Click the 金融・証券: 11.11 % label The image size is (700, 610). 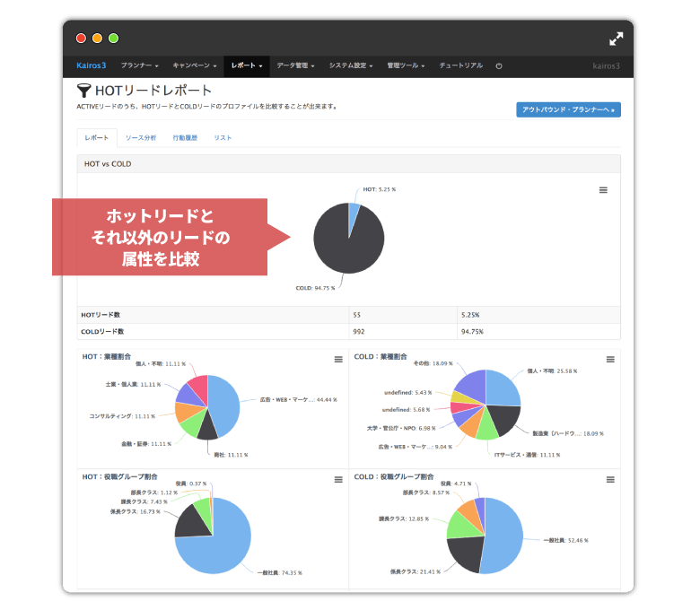pos(146,444)
